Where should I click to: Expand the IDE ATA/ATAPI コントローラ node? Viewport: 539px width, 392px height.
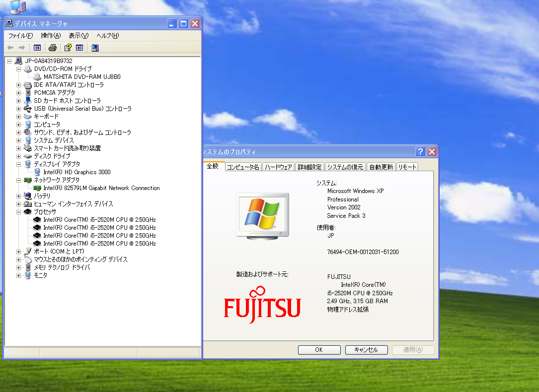(18, 85)
